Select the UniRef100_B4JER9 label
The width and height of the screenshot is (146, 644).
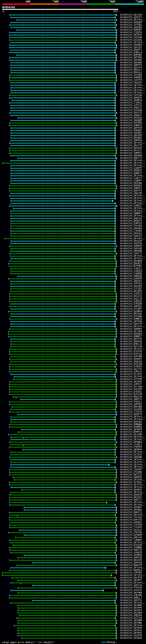tap(131, 291)
